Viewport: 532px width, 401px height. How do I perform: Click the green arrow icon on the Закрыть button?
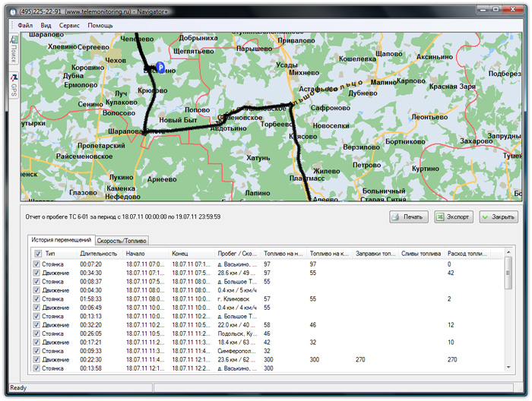(486, 217)
